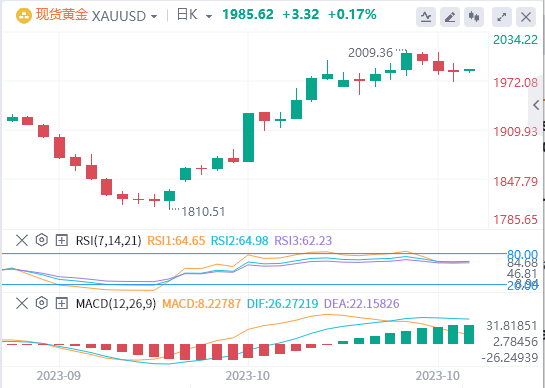Click the MACD axis value -26.24939
Viewport: 545px width, 388px height.
510,358
